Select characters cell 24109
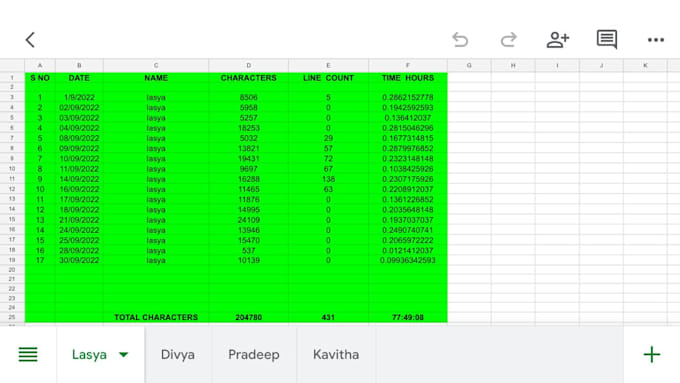 248,220
